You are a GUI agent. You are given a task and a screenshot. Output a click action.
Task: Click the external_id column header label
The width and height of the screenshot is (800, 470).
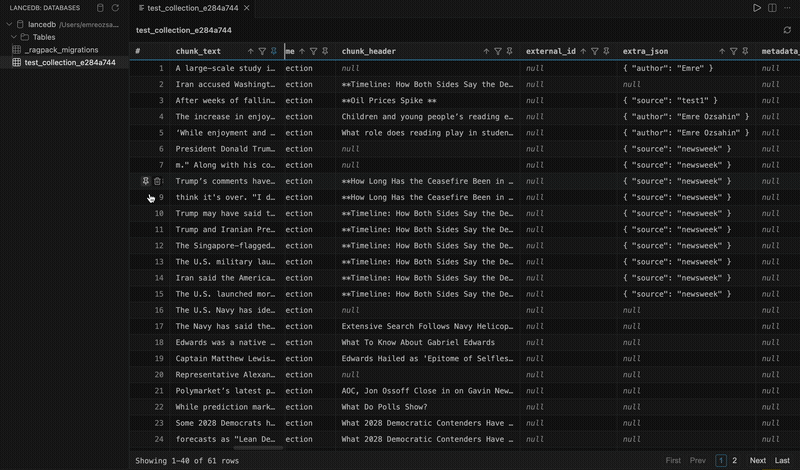(x=551, y=51)
